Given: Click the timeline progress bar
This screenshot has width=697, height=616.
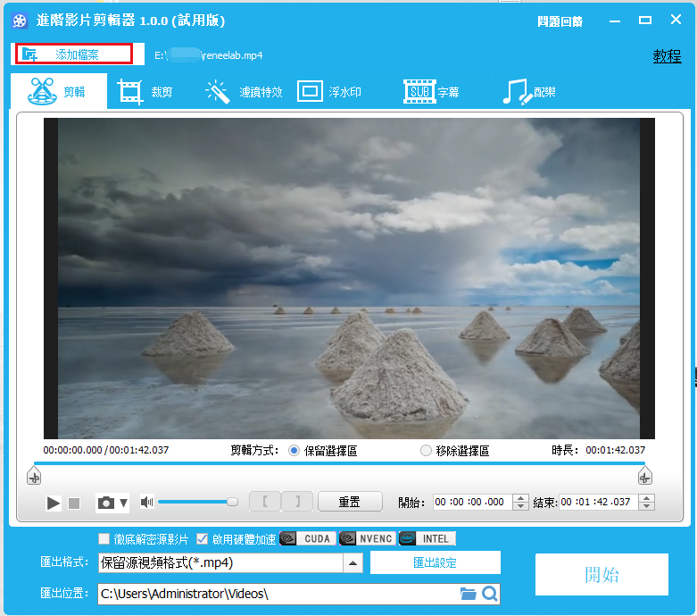Looking at the screenshot, I should click(x=340, y=463).
